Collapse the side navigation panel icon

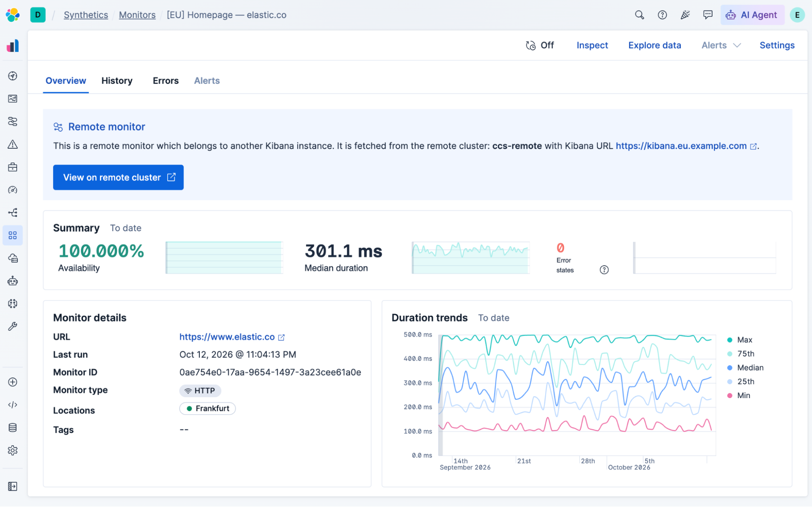point(13,486)
